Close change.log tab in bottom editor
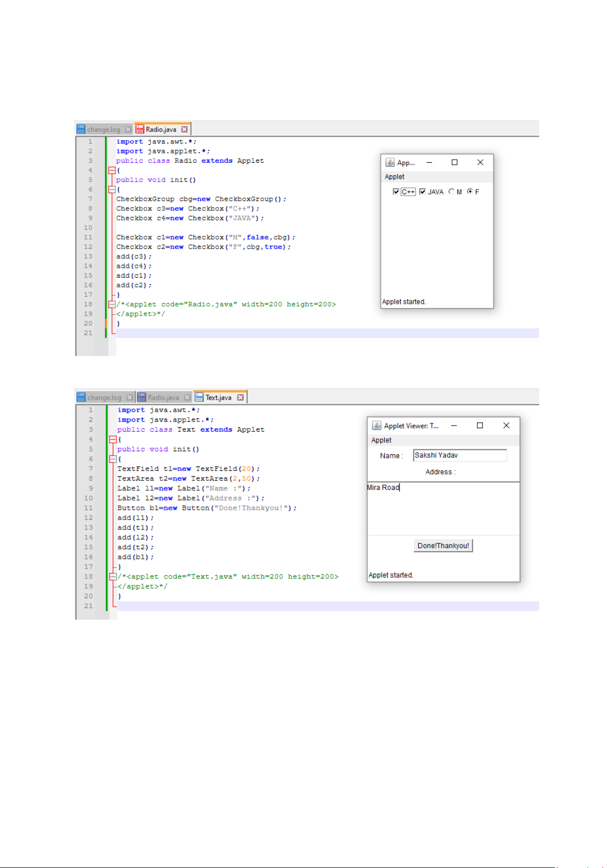This screenshot has width=614, height=868. (x=130, y=397)
